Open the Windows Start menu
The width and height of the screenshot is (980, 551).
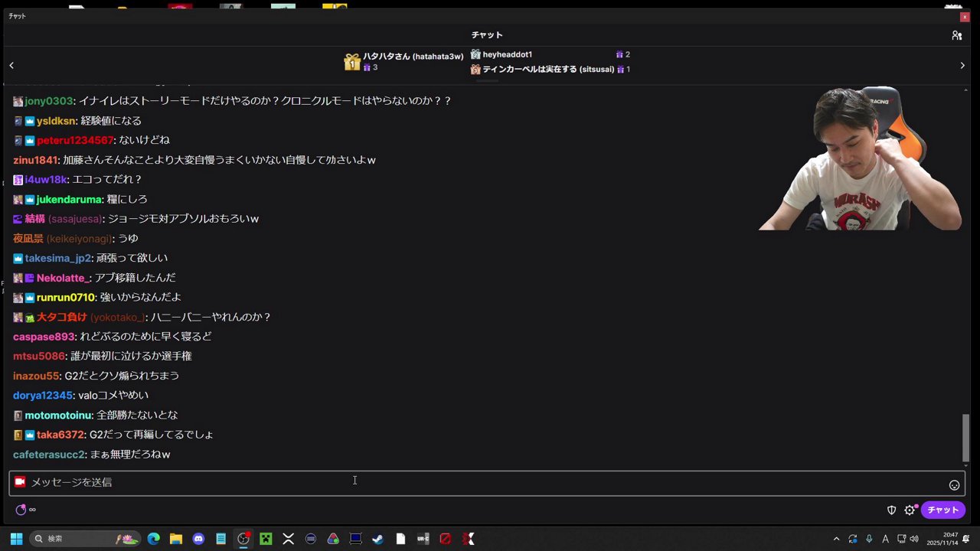tap(15, 539)
